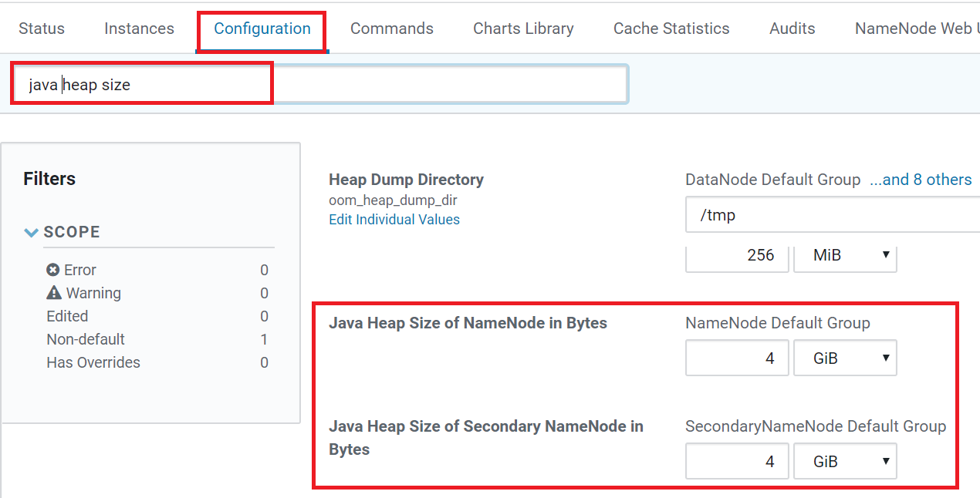Screen dimensions: 980x498
Task: Click the Error filter icon
Action: (x=53, y=270)
